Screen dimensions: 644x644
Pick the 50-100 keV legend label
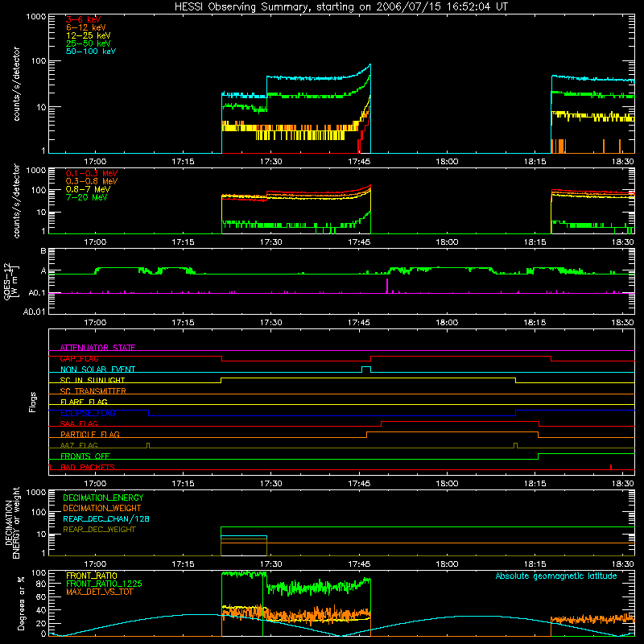pos(91,52)
